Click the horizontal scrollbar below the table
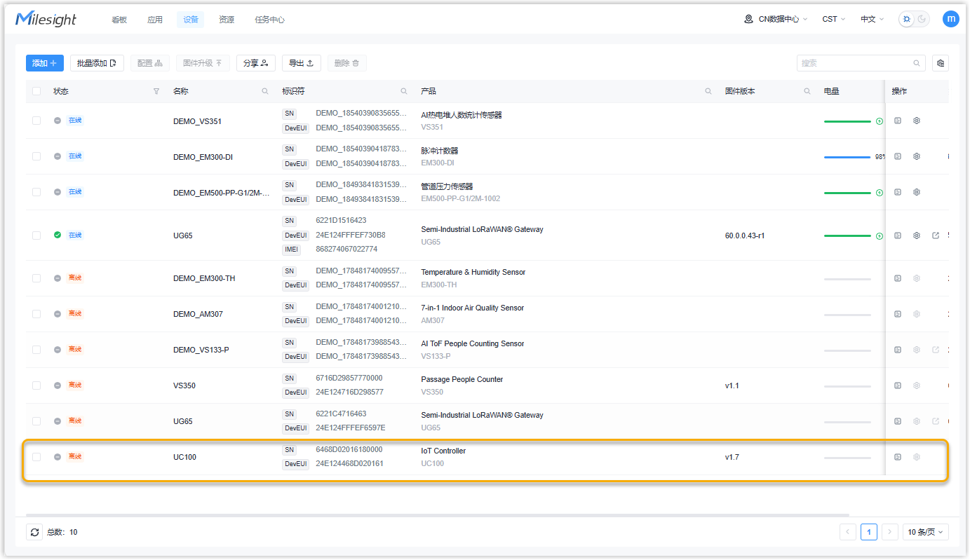 (438, 515)
